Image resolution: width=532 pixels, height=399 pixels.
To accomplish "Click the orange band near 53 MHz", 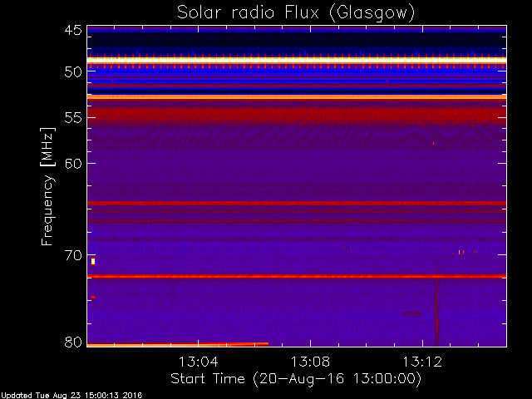I will [x=297, y=97].
